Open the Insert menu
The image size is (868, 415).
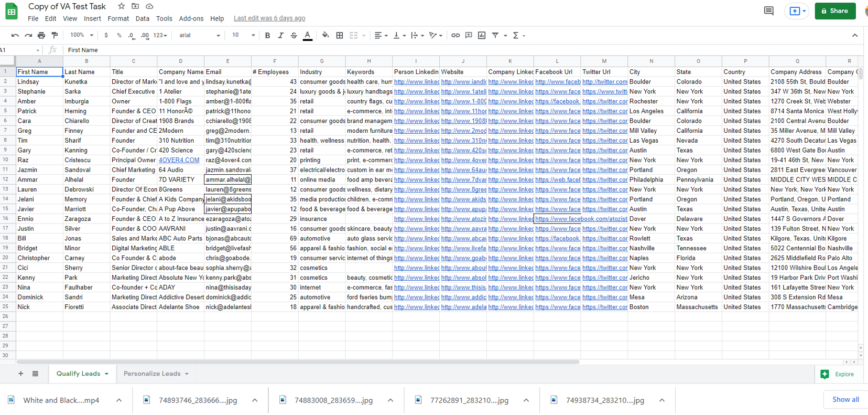click(x=92, y=18)
